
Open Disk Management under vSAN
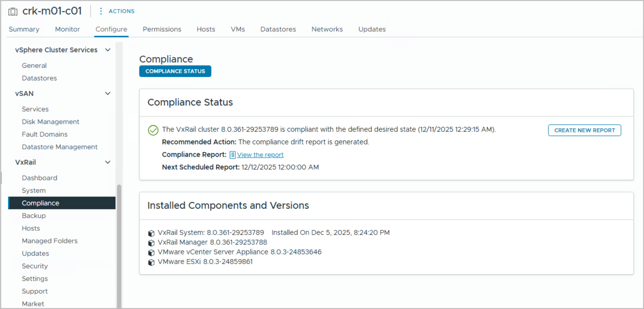50,122
